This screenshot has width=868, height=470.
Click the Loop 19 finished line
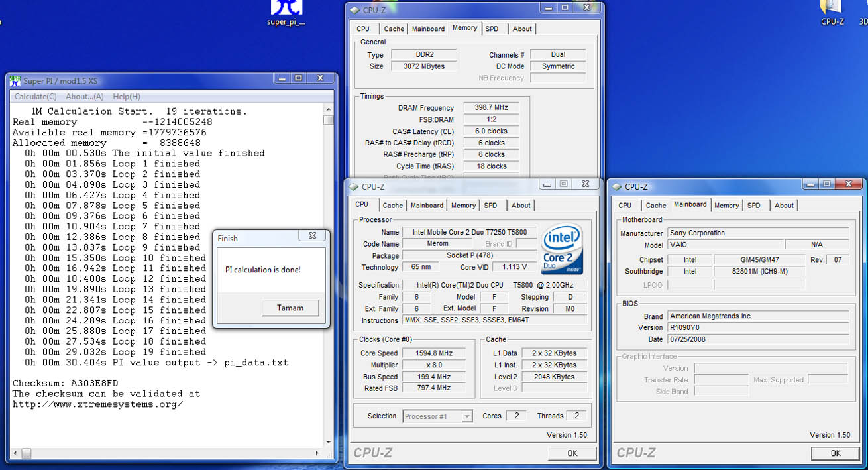pyautogui.click(x=115, y=352)
